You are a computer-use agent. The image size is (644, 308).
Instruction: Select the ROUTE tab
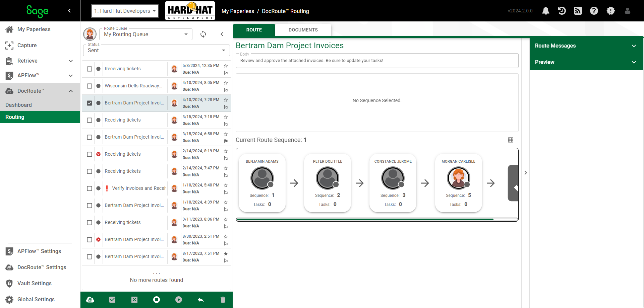click(254, 30)
